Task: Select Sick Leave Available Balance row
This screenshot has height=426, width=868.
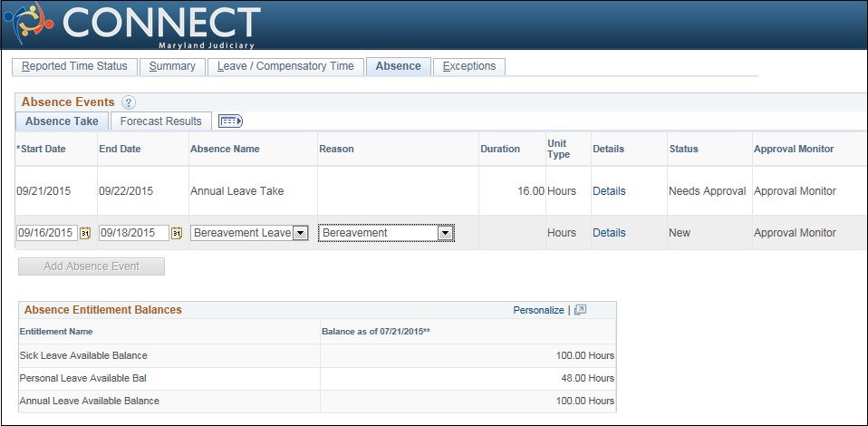Action: click(317, 355)
